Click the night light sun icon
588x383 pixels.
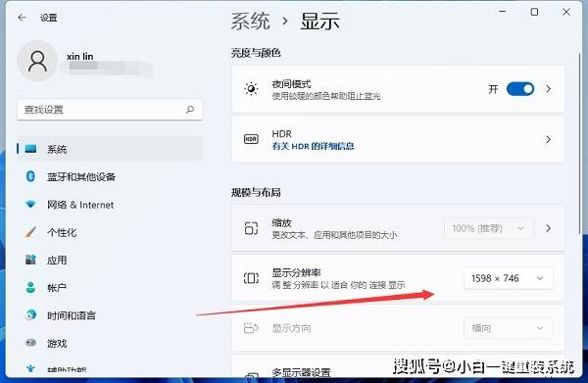coord(251,89)
